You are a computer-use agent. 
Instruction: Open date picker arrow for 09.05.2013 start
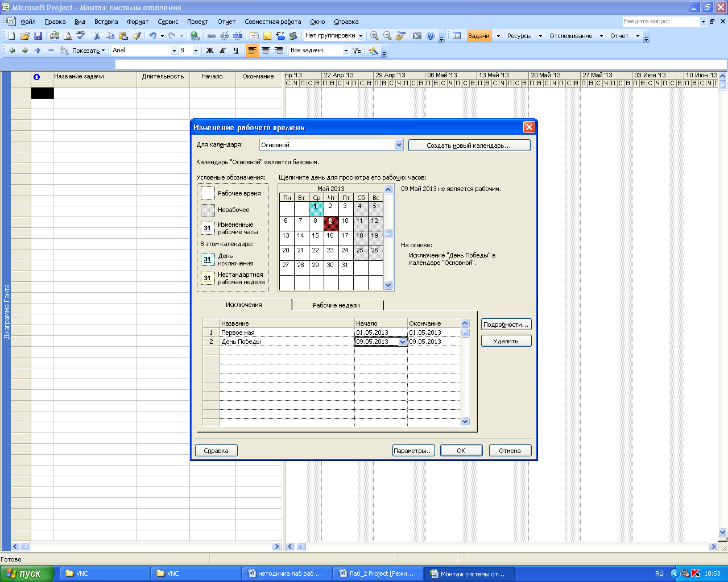point(403,342)
